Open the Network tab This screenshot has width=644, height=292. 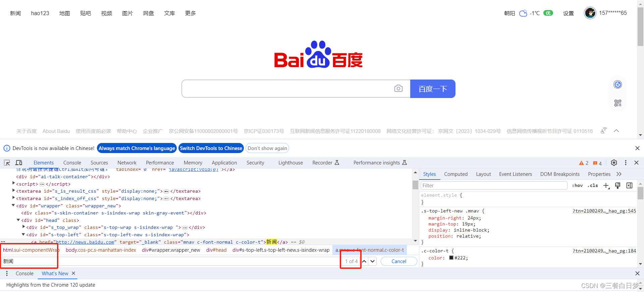click(127, 163)
